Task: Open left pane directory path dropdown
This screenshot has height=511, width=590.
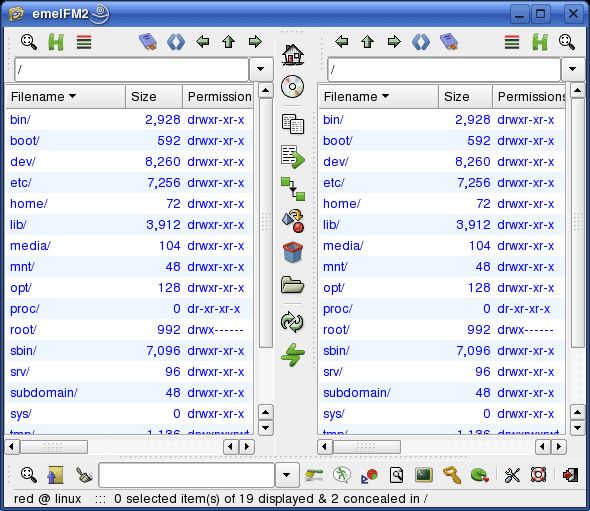Action: 261,69
